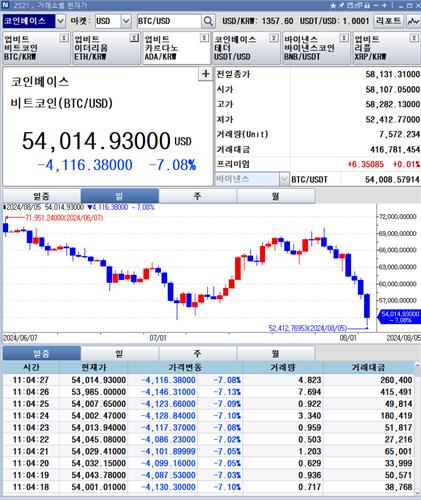Select the 업비트 비트코인 BTC/KRW card
Viewport: 421px width, 500px height.
(36, 48)
